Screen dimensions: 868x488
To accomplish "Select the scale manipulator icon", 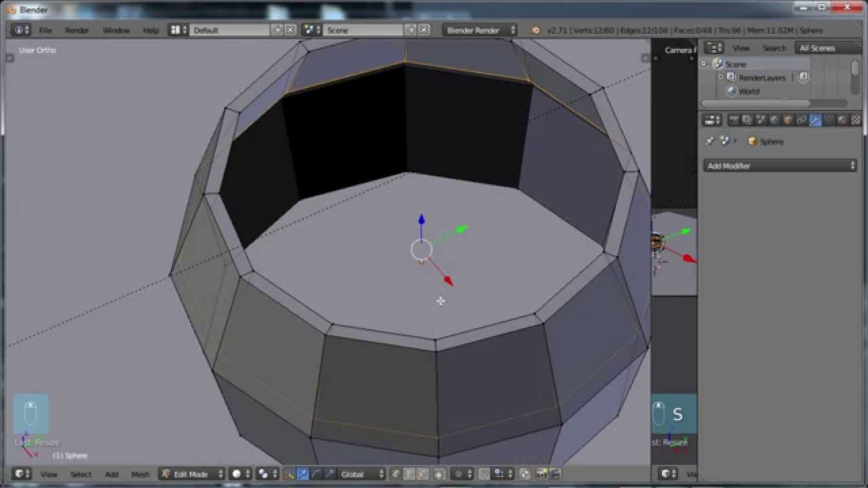I will [330, 474].
